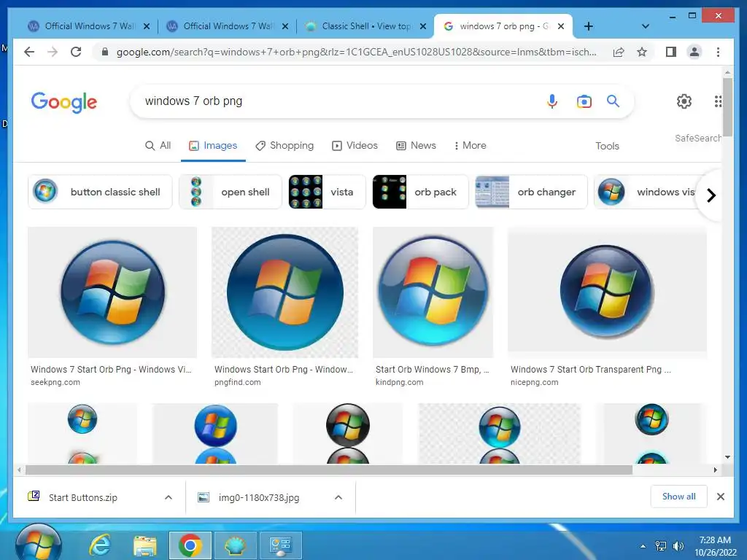
Task: Open a new tab with plus button
Action: tap(589, 26)
